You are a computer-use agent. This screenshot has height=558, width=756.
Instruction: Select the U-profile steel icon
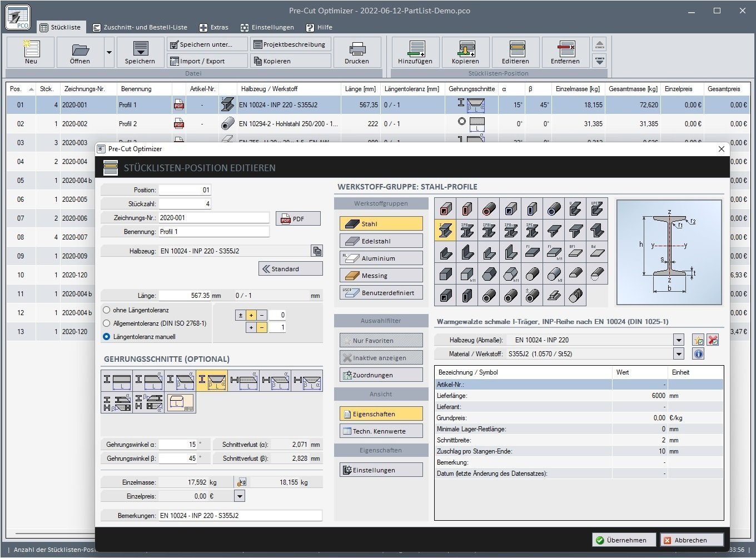[x=575, y=209]
